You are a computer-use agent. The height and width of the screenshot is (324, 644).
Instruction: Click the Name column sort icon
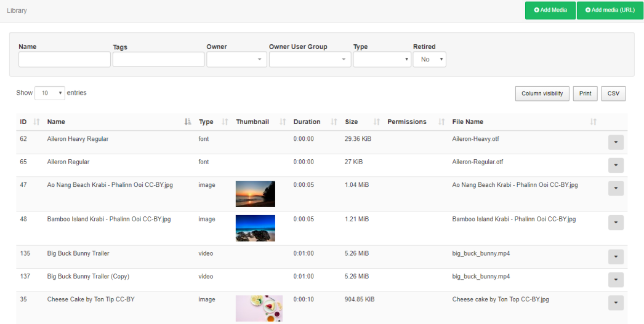click(x=188, y=122)
